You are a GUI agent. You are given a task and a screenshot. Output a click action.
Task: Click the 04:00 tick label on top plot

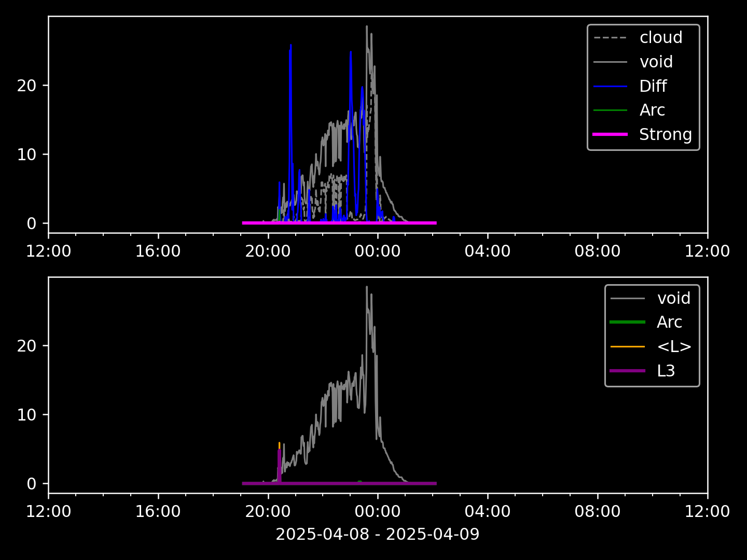click(488, 251)
